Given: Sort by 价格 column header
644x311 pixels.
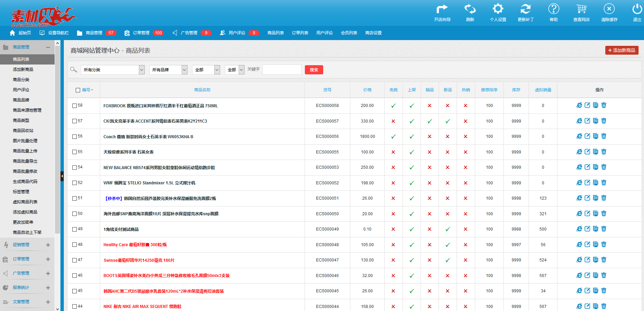Looking at the screenshot, I should (x=367, y=90).
